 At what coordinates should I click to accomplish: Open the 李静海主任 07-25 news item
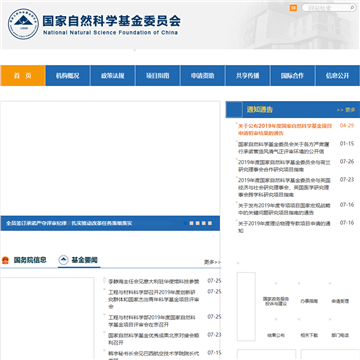(x=154, y=281)
